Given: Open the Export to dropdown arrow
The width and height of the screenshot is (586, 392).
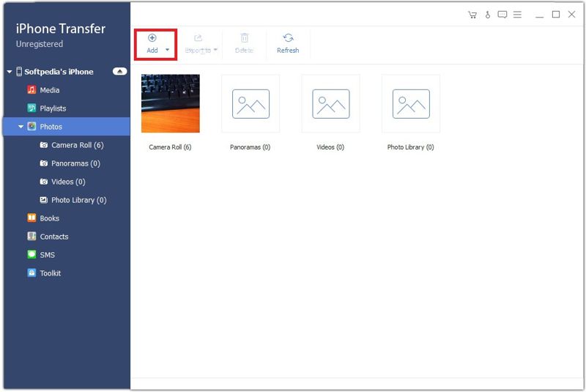Looking at the screenshot, I should tap(215, 51).
